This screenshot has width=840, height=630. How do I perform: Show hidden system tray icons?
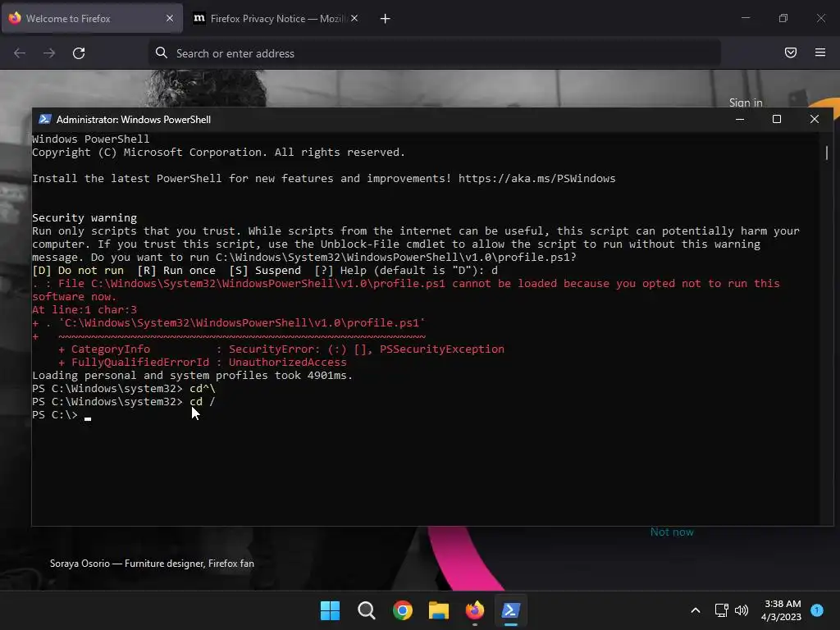pyautogui.click(x=696, y=610)
